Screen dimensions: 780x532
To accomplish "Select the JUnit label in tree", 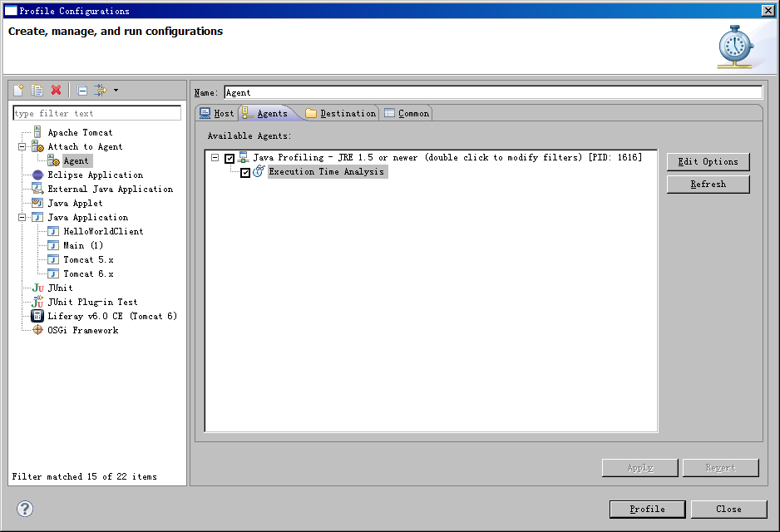I will coord(60,288).
